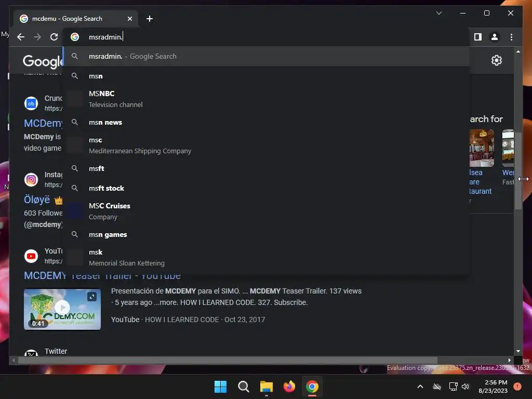532x399 pixels.
Task: Open File Explorer from the taskbar
Action: coord(267,387)
